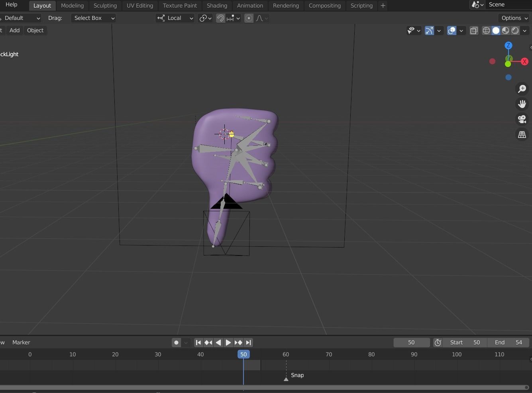Open the shading options dropdown arrow

[524, 30]
